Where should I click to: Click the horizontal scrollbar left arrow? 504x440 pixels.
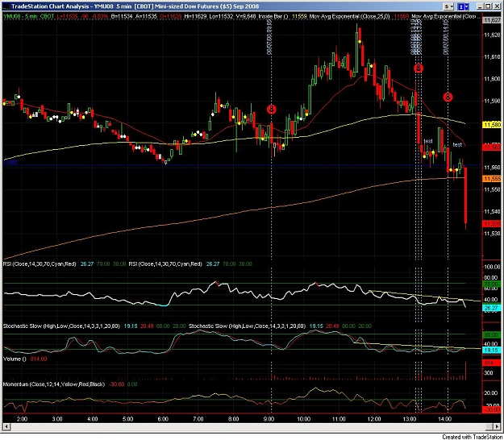(x=6, y=426)
